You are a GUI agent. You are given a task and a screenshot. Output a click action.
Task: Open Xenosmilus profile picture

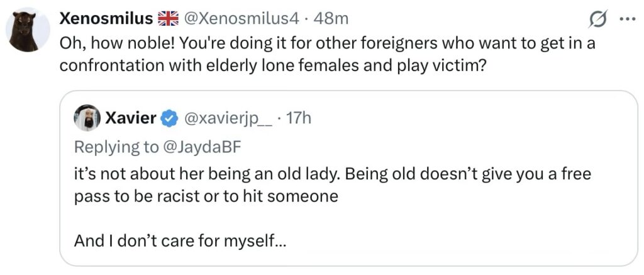28,30
